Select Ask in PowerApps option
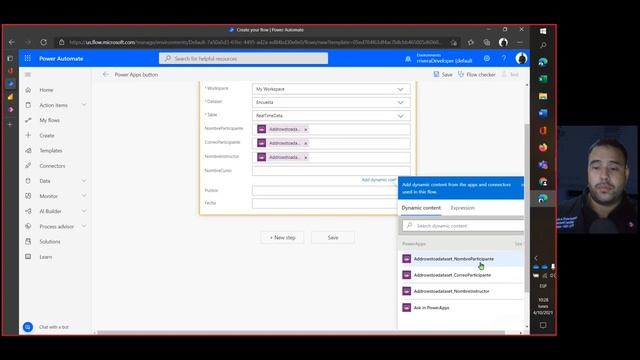640x360 pixels. pos(460,308)
